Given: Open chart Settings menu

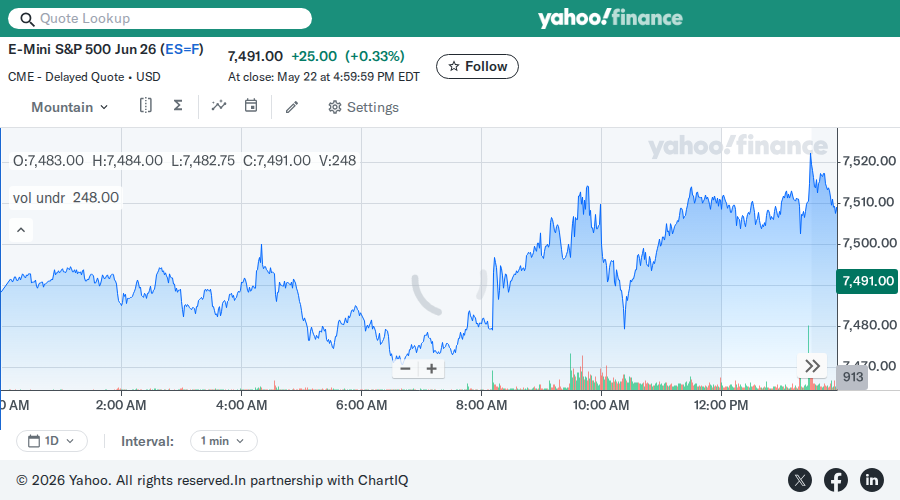Looking at the screenshot, I should coord(363,107).
